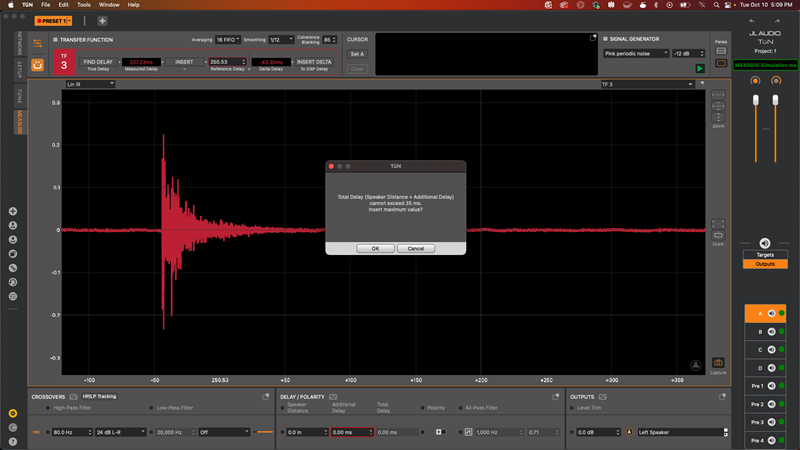Image resolution: width=800 pixels, height=450 pixels.
Task: Switch to the SETUP side tab
Action: pos(20,70)
